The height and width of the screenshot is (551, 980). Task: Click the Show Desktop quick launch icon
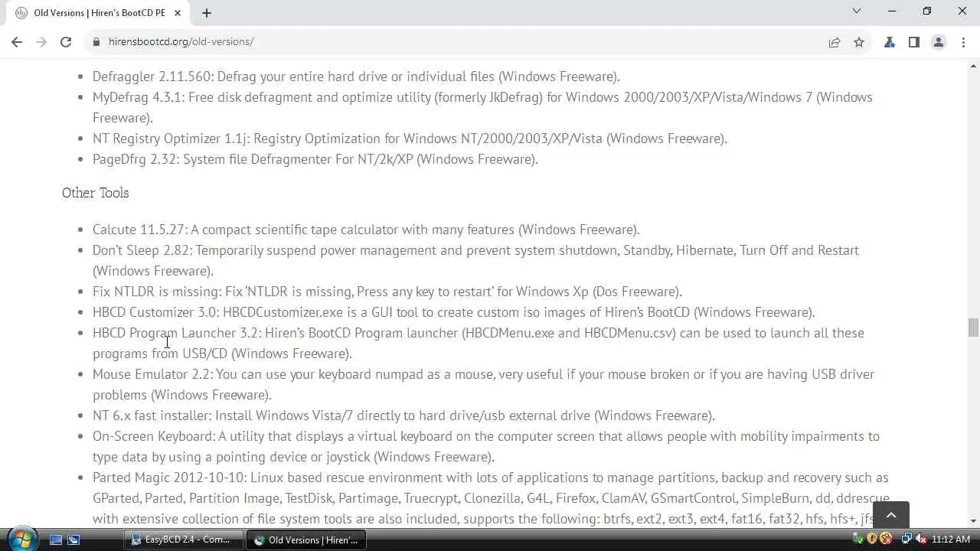tap(55, 540)
